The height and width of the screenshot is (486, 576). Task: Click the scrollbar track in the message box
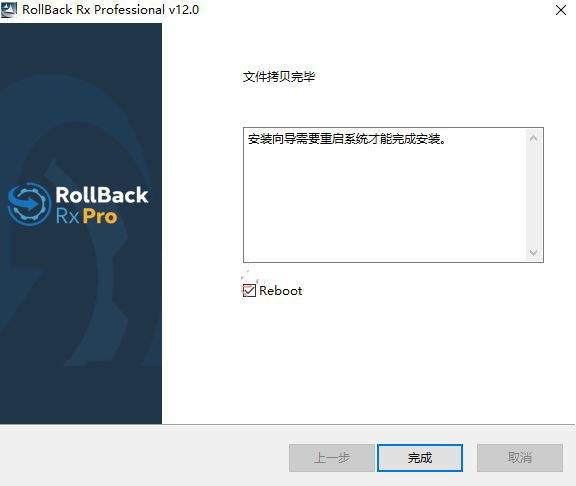pos(534,195)
